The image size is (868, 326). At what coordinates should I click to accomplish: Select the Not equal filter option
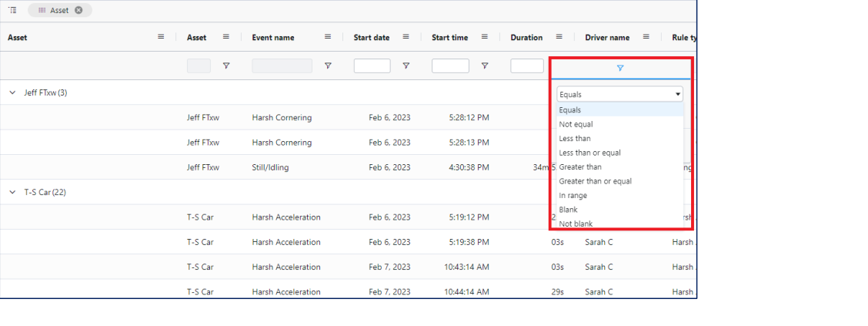(x=576, y=124)
